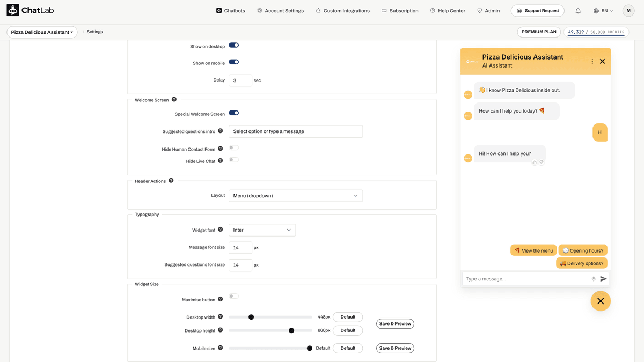Open the user avatar M menu

(628, 11)
